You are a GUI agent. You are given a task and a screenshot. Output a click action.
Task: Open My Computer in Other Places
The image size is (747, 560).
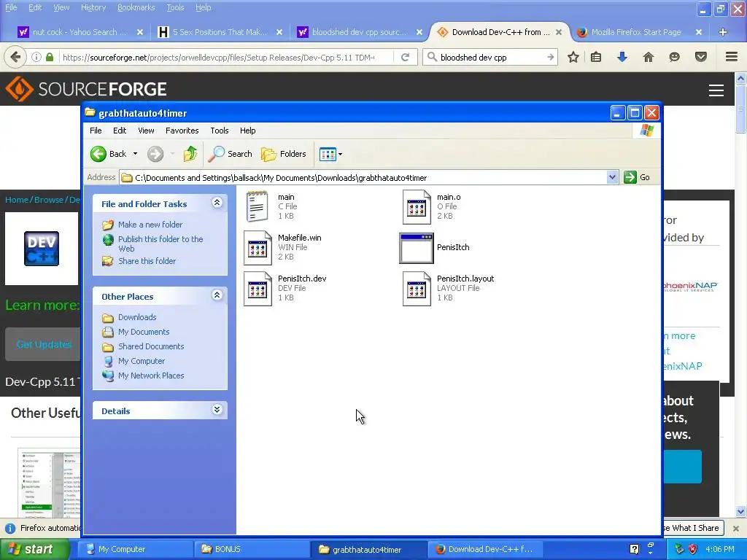(x=141, y=361)
